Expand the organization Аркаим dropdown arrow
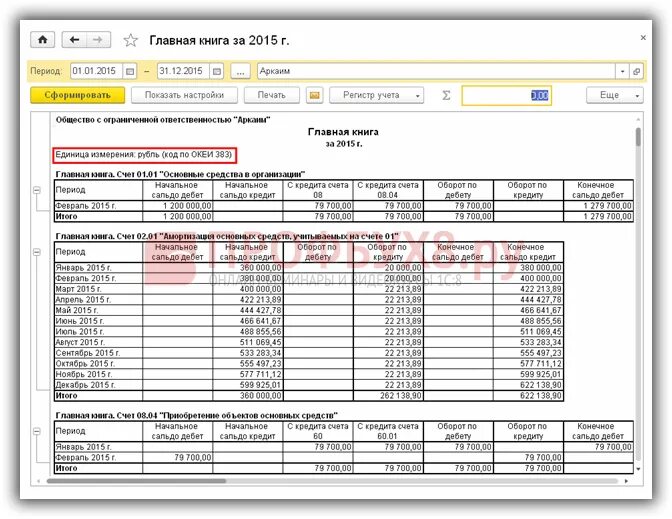 click(x=622, y=71)
